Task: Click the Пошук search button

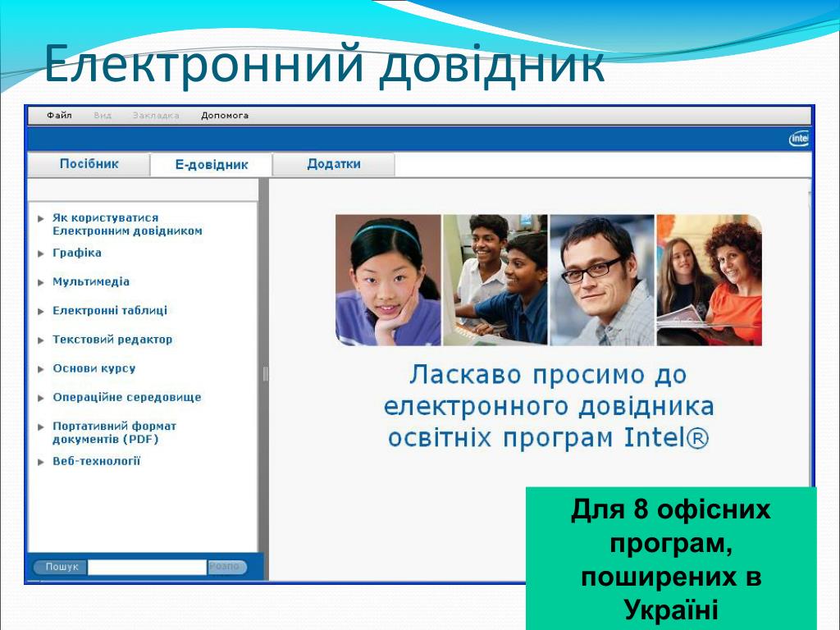Action: click(x=61, y=567)
